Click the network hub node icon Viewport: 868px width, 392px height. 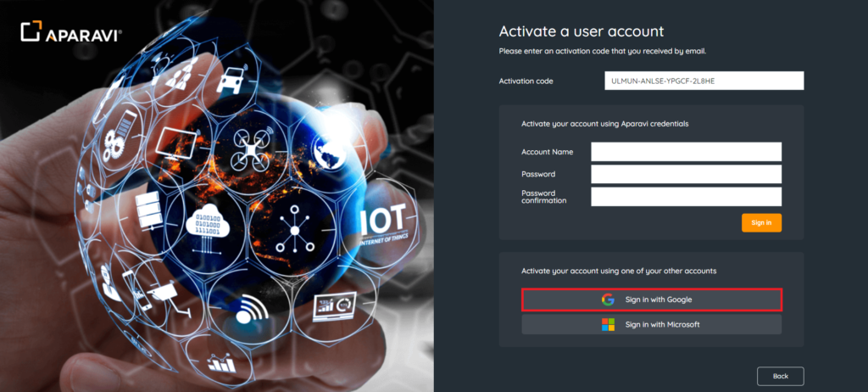coord(295,225)
